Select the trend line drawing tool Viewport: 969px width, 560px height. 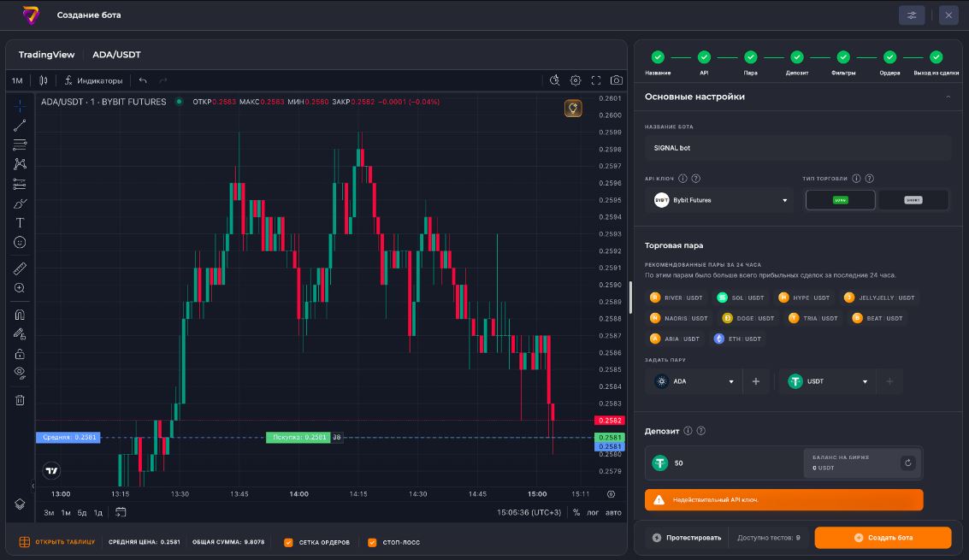pyautogui.click(x=20, y=126)
